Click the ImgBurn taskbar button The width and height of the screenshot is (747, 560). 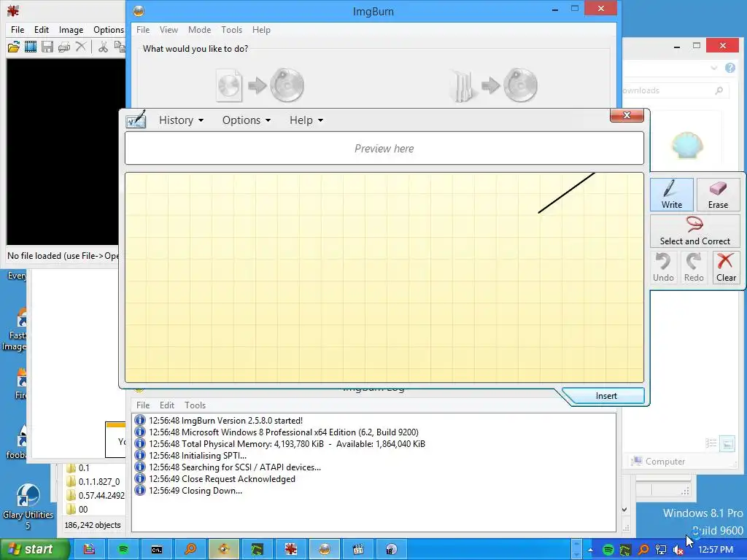pyautogui.click(x=325, y=550)
